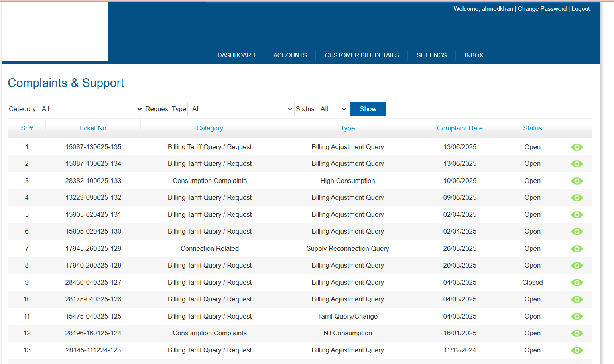Sort by Complaint Date column header
Image resolution: width=614 pixels, height=364 pixels.
[x=460, y=128]
